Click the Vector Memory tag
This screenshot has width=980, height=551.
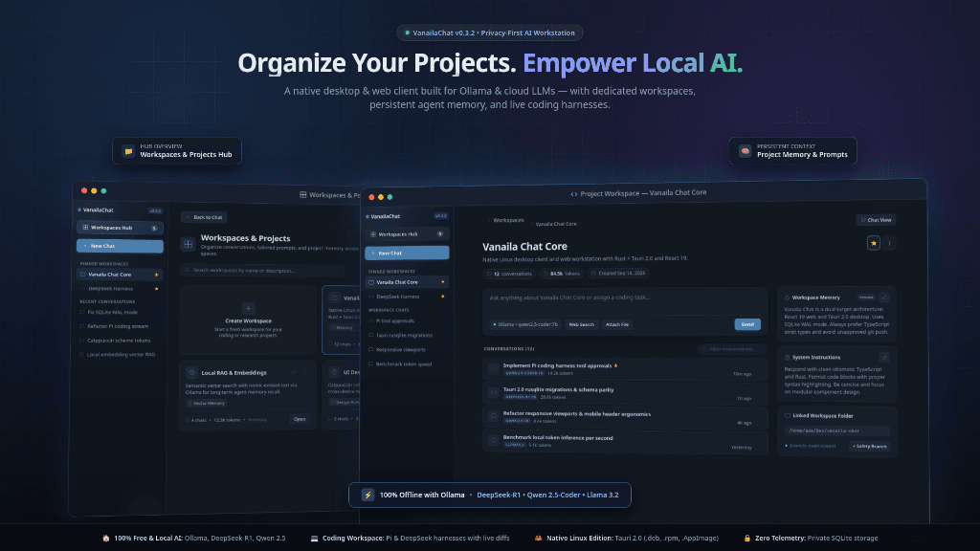coord(207,404)
